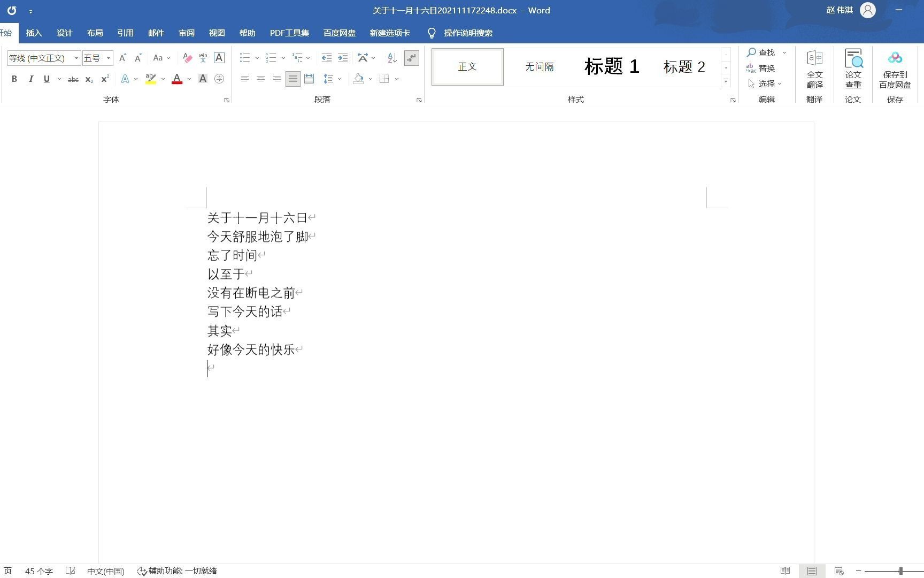Switch to web layout view icon

point(839,571)
